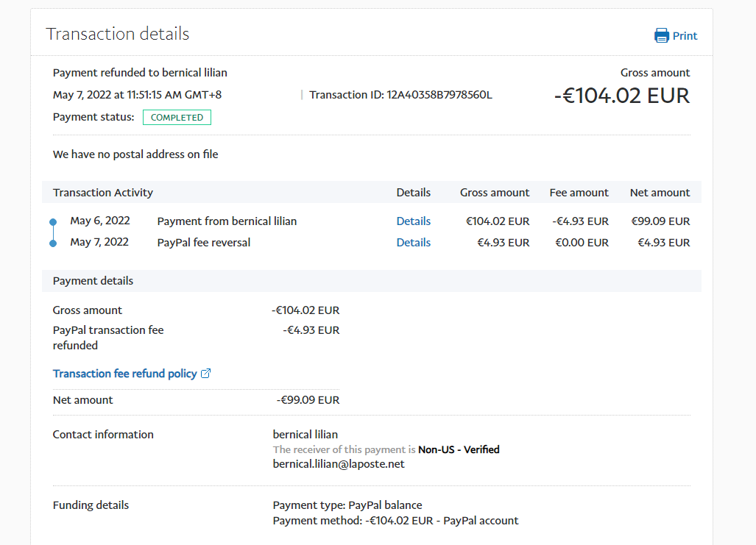
Task: Select the 'Payment from bernical lilian' activity row
Action: [227, 221]
